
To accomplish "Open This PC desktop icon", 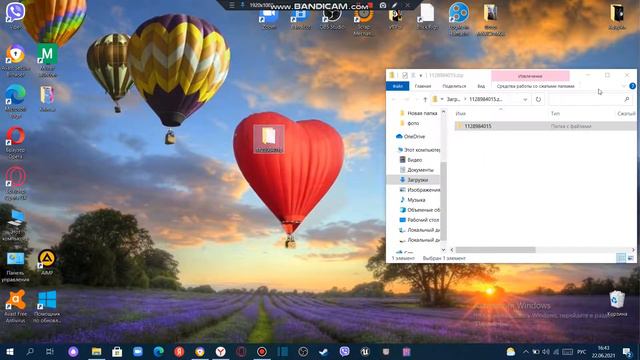I will (16, 224).
